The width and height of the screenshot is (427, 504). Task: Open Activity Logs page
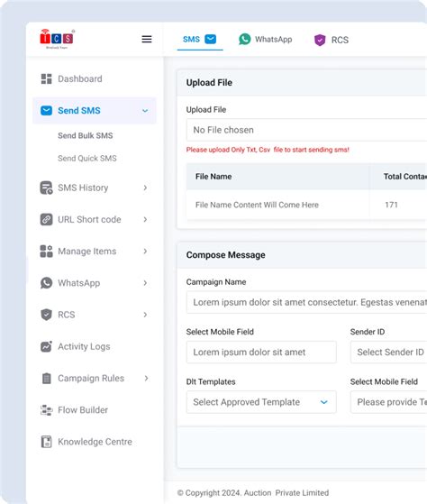tap(84, 346)
